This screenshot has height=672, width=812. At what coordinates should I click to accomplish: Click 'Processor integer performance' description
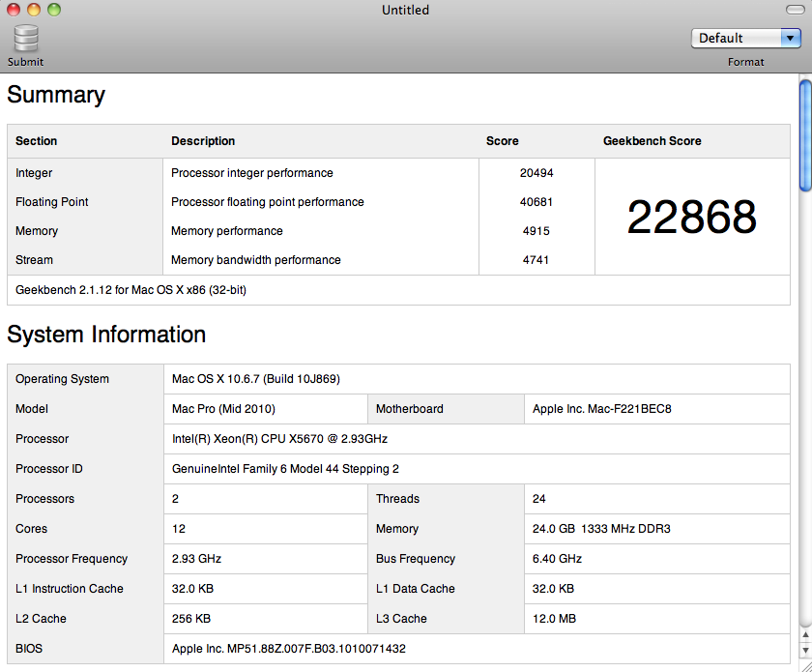[x=252, y=173]
